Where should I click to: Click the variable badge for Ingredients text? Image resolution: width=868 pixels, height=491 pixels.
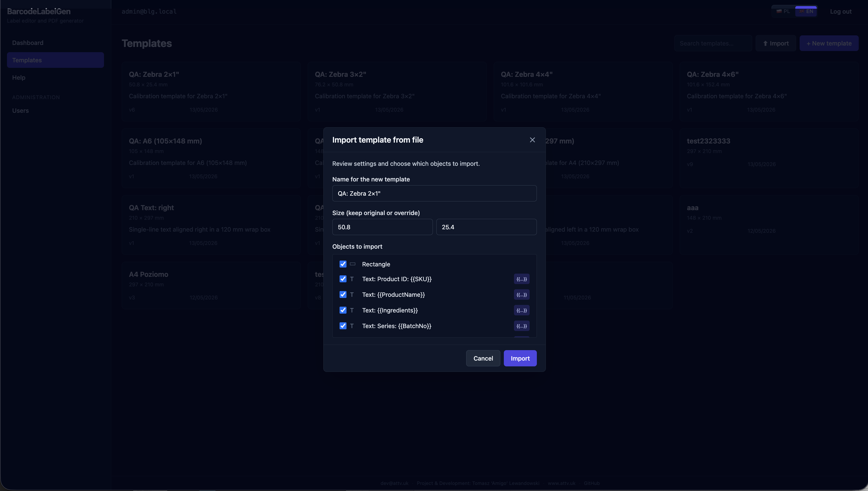pos(521,310)
